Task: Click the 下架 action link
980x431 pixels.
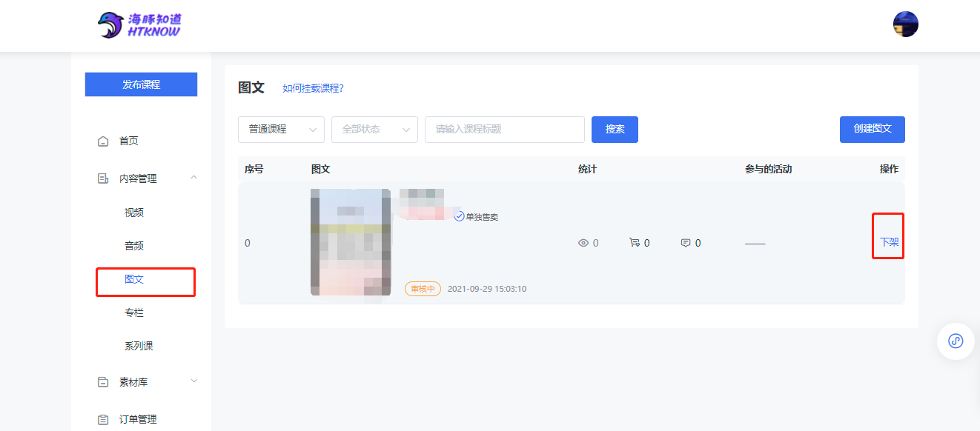Action: tap(889, 242)
